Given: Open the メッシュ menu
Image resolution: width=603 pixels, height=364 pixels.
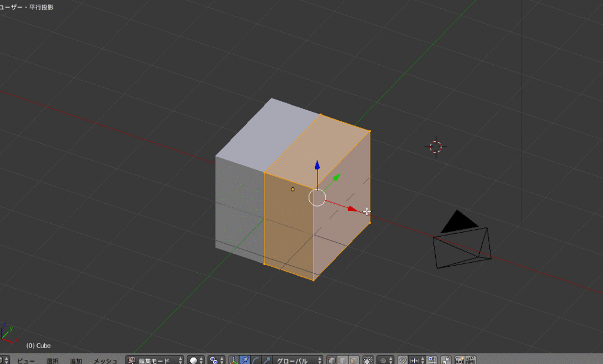Looking at the screenshot, I should [x=105, y=361].
